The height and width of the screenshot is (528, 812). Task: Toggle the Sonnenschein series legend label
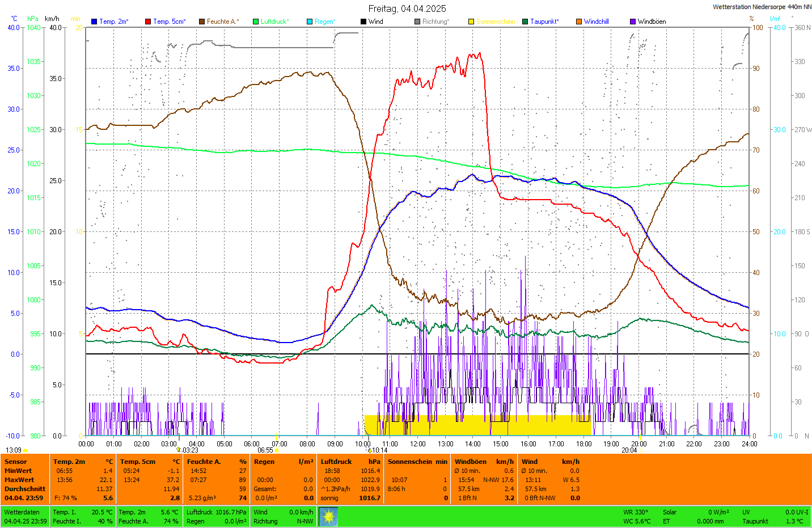495,22
